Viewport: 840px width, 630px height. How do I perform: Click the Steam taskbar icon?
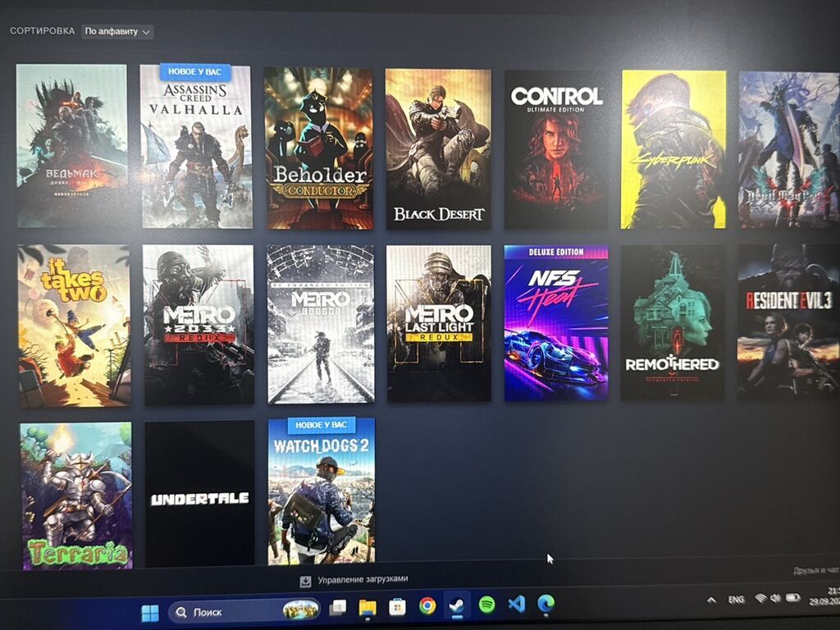pos(457,605)
